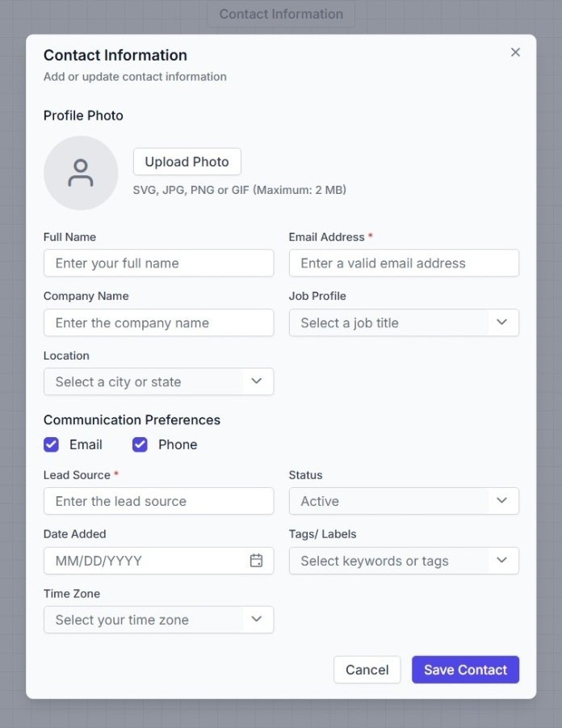Click the Contact Information button behind the dialog
The height and width of the screenshot is (728, 562).
[x=281, y=14]
